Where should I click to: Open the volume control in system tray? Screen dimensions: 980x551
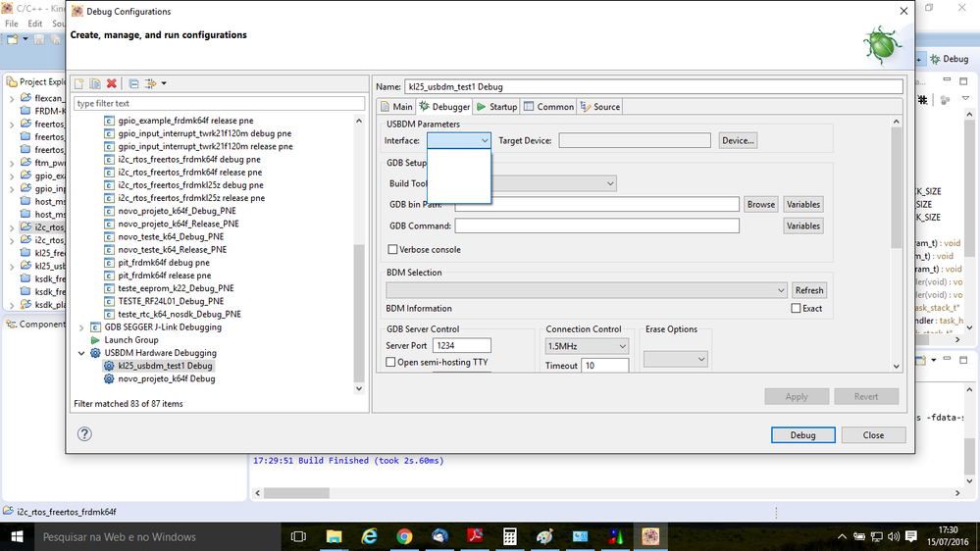[894, 536]
